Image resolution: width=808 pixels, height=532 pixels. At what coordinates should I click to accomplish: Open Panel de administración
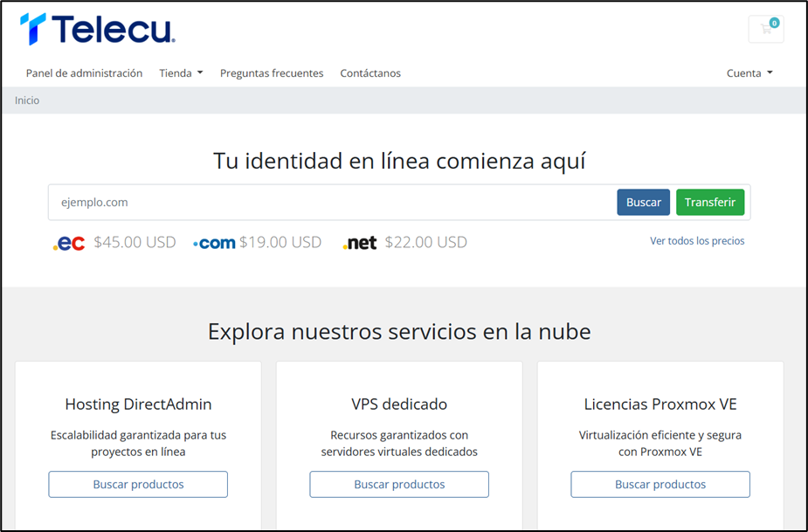point(84,73)
